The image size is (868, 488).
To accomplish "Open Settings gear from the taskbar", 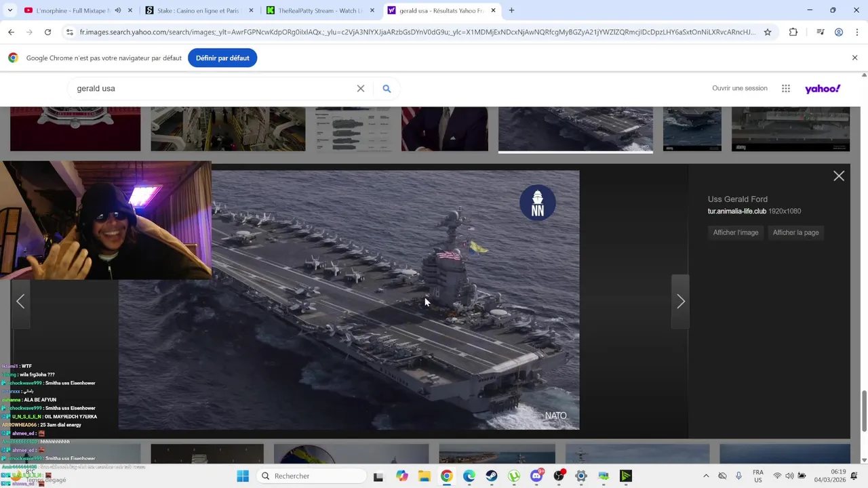I will coord(581,476).
